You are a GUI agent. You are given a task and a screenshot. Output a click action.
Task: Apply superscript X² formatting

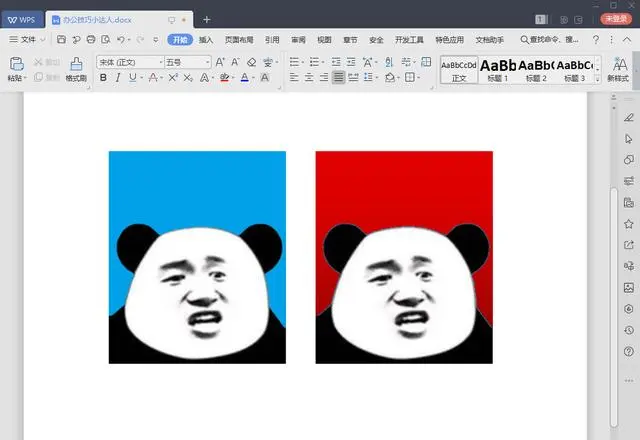tap(173, 77)
